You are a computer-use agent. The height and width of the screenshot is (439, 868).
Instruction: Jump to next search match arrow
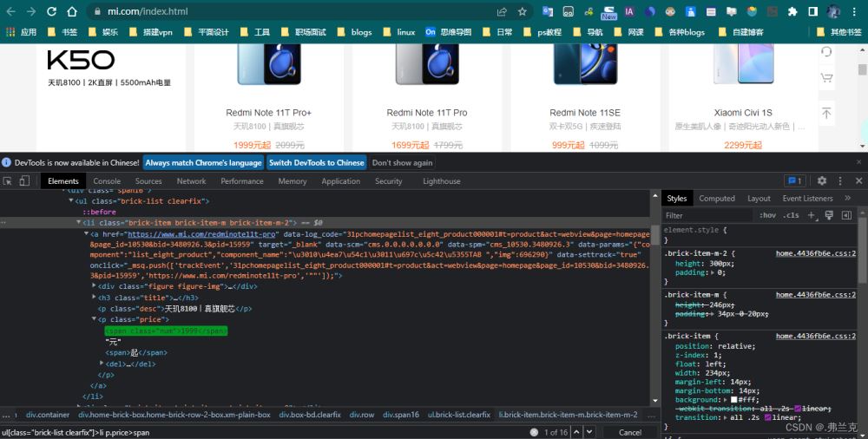point(589,432)
